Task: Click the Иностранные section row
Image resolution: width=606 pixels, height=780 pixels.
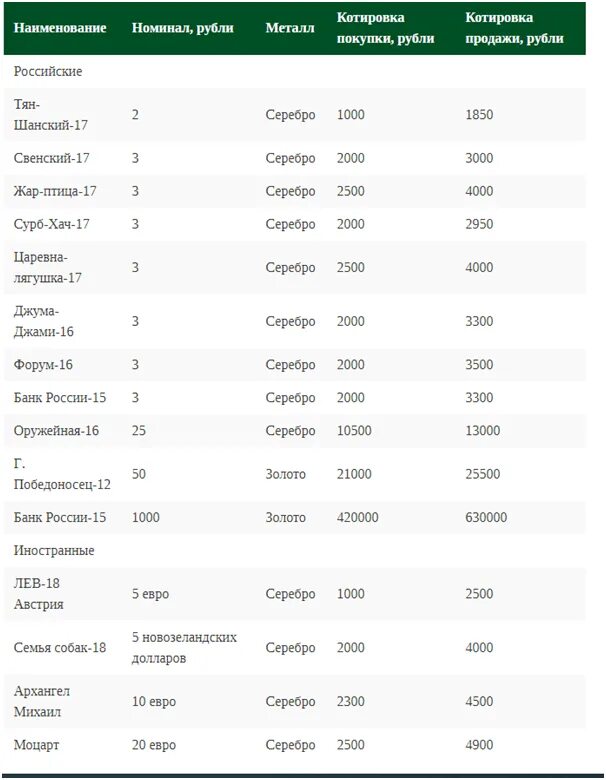Action: point(295,550)
